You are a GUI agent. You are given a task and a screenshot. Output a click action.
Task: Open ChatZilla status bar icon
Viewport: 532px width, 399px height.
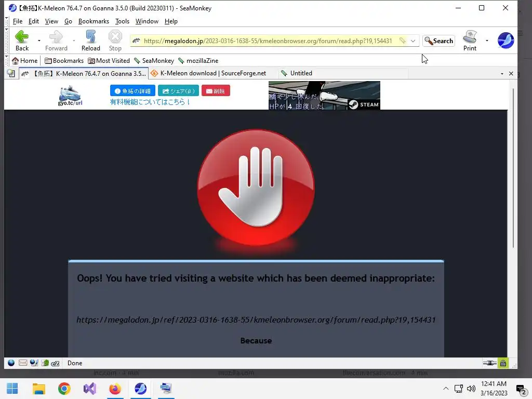click(55, 363)
